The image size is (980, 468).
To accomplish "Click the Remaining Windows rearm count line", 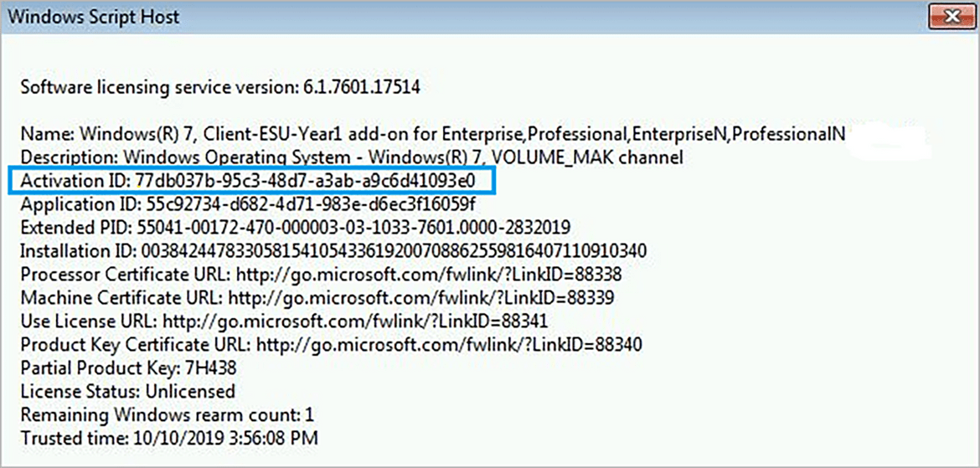I will point(168,415).
